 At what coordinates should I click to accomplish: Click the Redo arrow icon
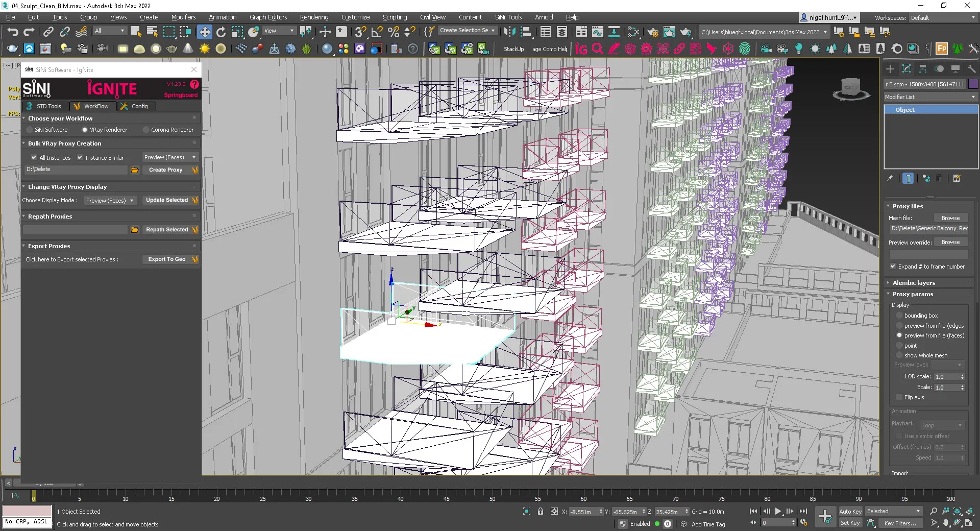[29, 32]
